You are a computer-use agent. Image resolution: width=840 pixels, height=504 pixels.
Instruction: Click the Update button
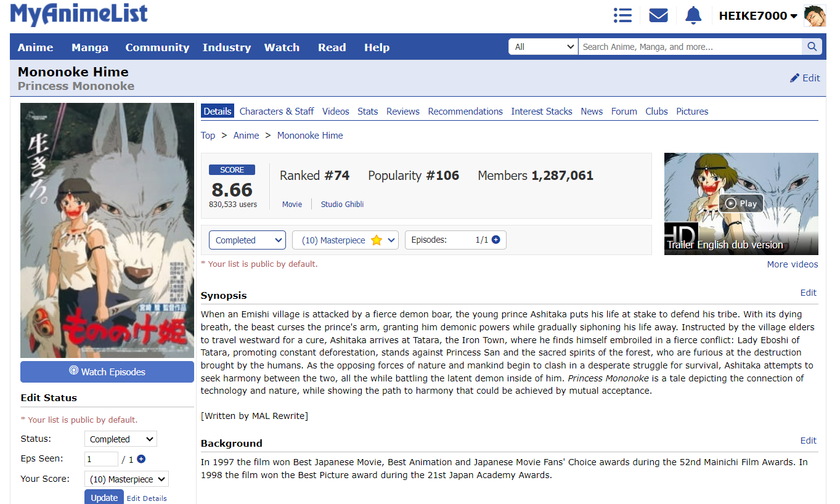[x=104, y=498]
